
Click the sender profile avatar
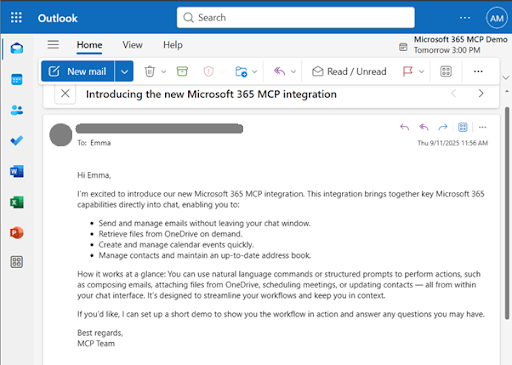click(61, 135)
